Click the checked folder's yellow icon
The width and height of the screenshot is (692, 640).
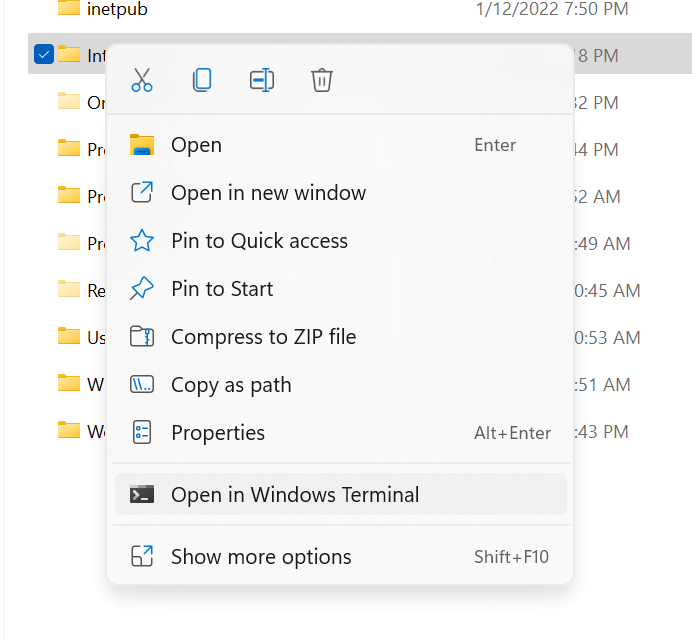[x=69, y=54]
